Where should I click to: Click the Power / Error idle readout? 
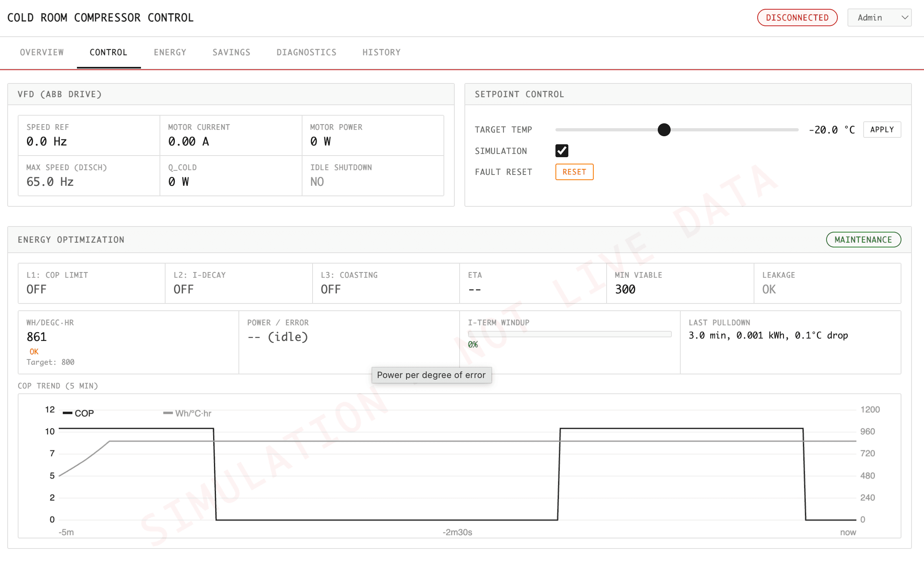(278, 337)
